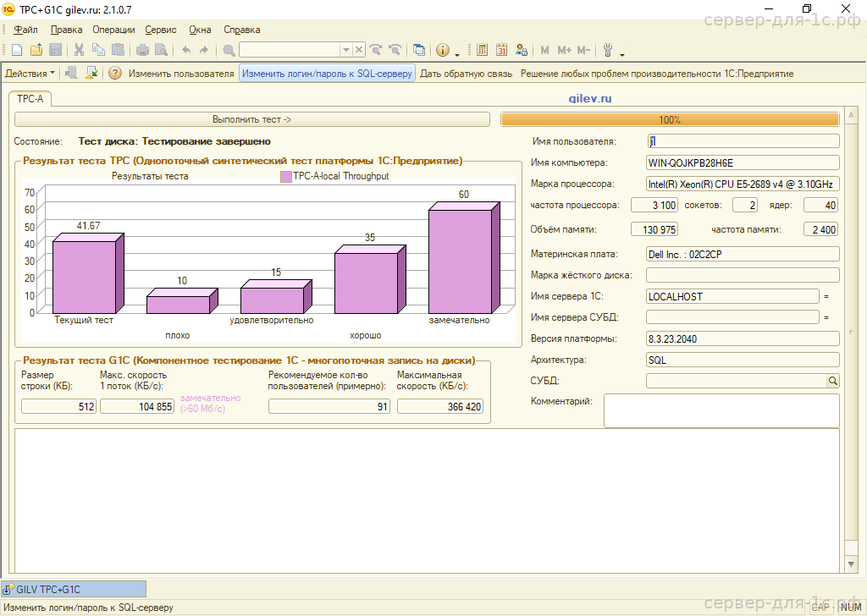Click the open file folder icon
Image resolution: width=867 pixels, height=616 pixels.
[x=37, y=50]
